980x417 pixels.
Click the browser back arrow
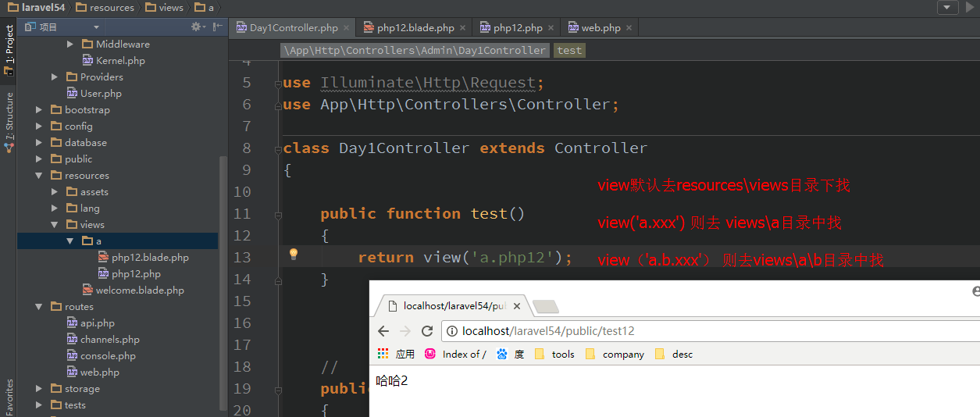coord(383,331)
